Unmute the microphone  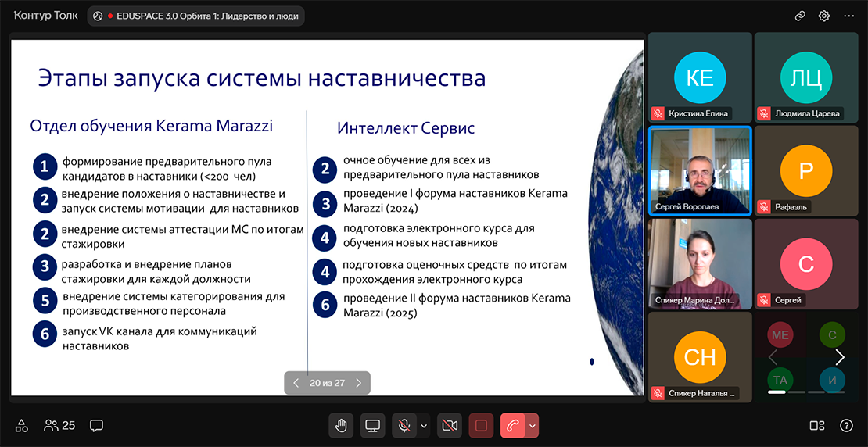404,425
